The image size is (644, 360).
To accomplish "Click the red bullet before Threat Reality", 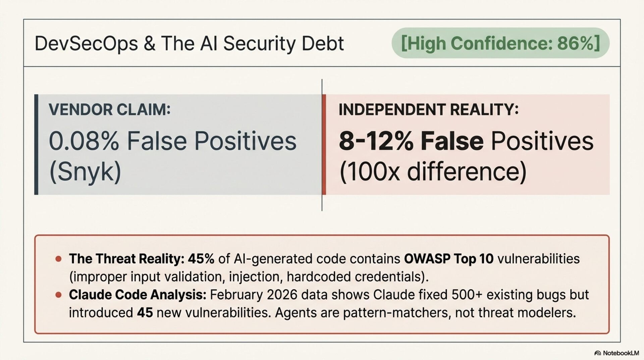I will [59, 259].
